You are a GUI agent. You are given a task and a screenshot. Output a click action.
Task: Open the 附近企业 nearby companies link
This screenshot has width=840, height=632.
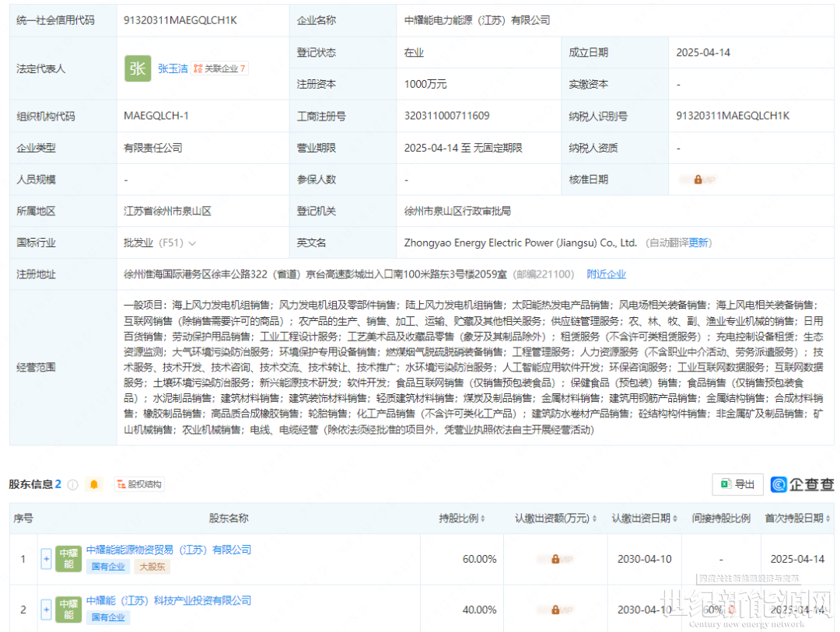pyautogui.click(x=606, y=274)
